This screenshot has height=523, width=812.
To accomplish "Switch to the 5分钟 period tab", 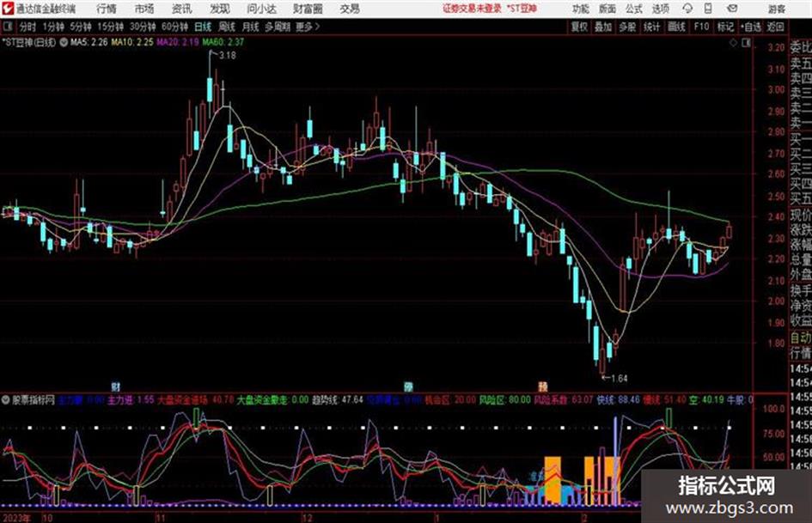I will click(81, 27).
